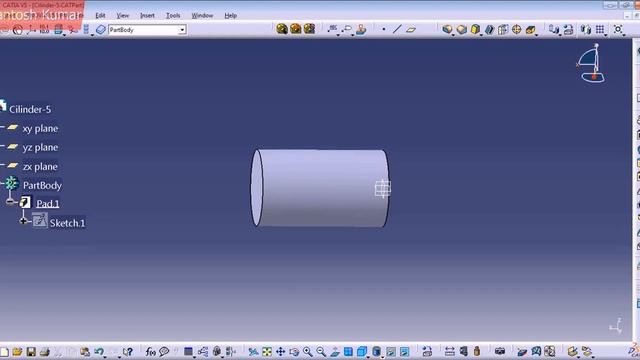Image resolution: width=640 pixels, height=360 pixels.
Task: Open the Help menu
Action: point(231,16)
